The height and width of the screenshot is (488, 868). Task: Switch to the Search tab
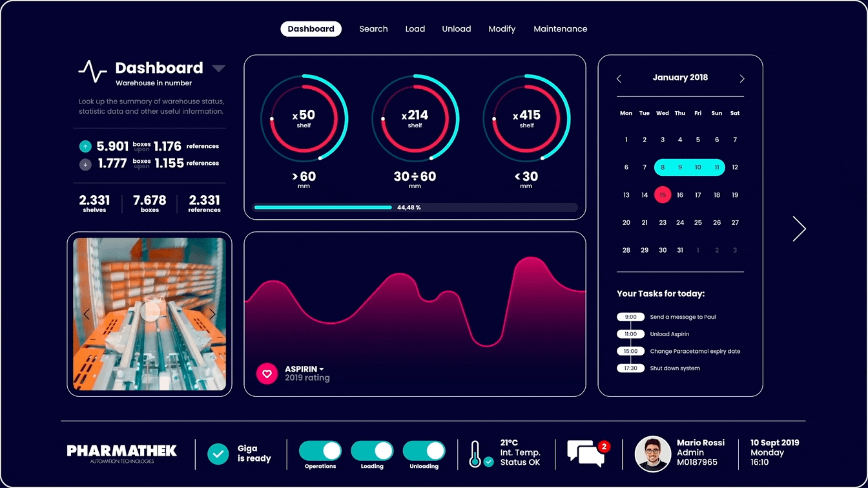tap(373, 29)
